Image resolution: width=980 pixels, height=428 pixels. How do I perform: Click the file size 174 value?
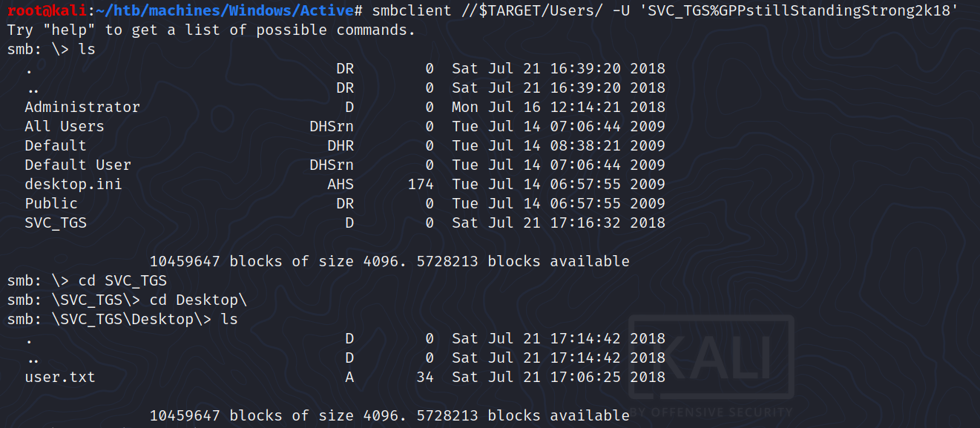(x=421, y=184)
